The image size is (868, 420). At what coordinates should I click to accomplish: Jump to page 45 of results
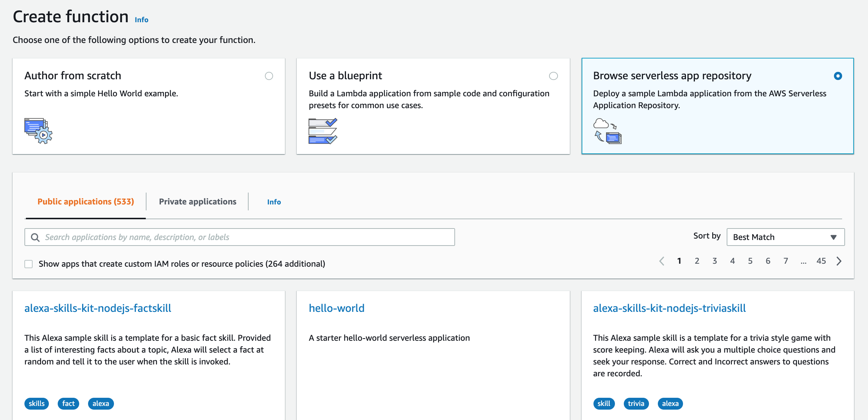[821, 261]
